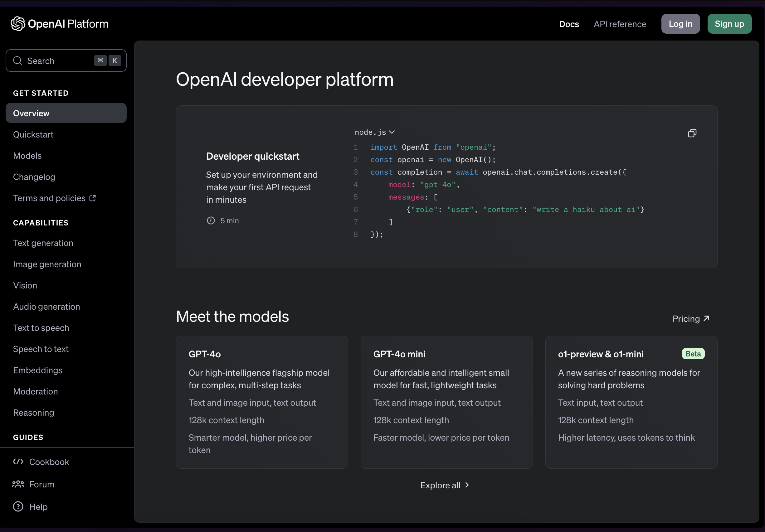Click "Smarter model, higher price per token" text
The width and height of the screenshot is (765, 532).
250,444
